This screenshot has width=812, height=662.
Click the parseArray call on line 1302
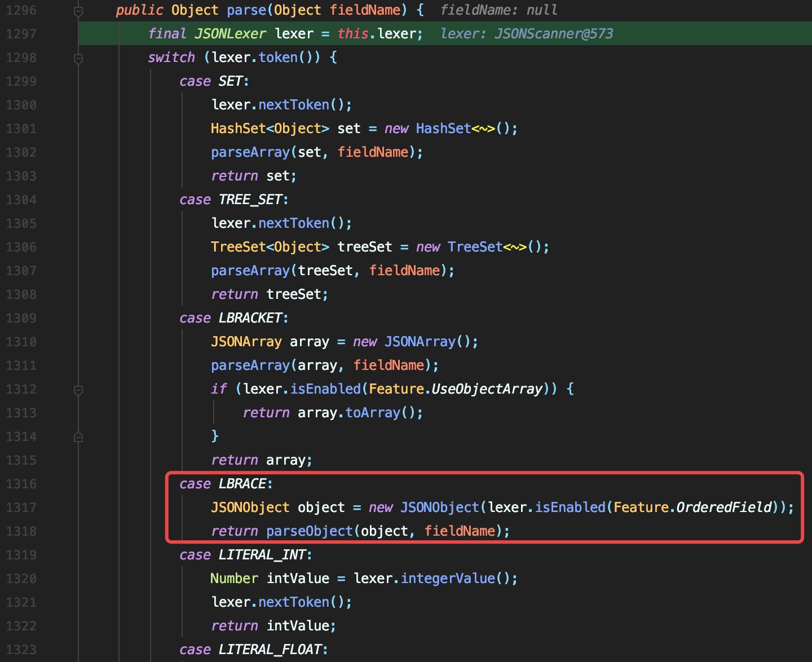250,152
